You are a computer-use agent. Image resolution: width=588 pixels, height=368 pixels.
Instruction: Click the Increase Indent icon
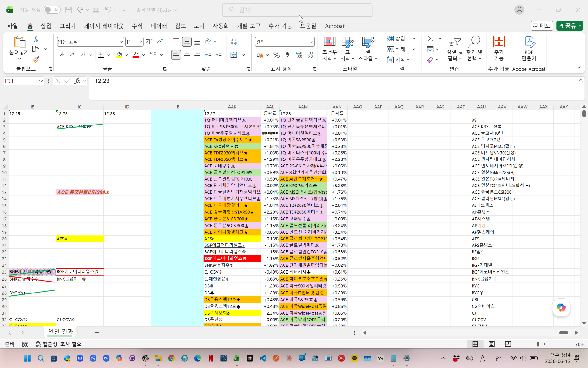pos(219,55)
